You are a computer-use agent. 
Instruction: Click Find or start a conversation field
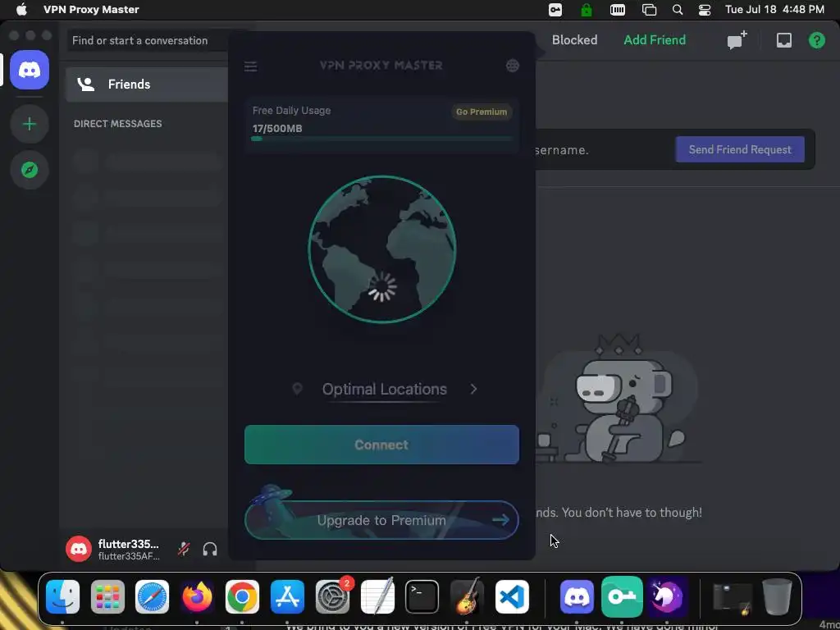point(148,41)
